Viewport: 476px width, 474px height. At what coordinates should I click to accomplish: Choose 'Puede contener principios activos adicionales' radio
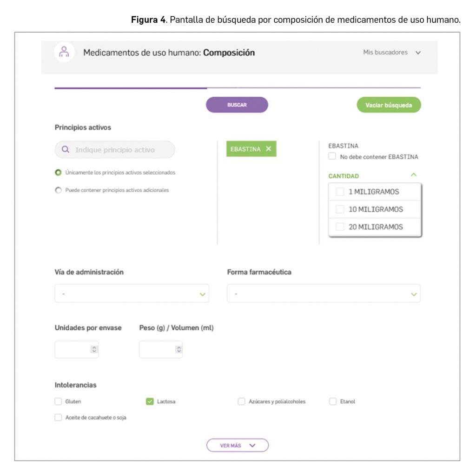coord(58,190)
